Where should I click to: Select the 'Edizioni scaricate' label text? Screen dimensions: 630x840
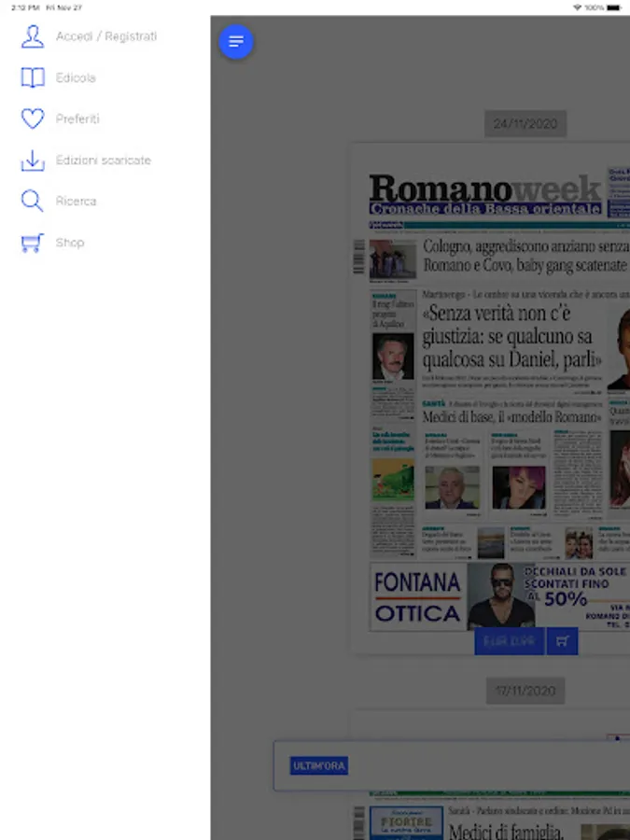[104, 161]
